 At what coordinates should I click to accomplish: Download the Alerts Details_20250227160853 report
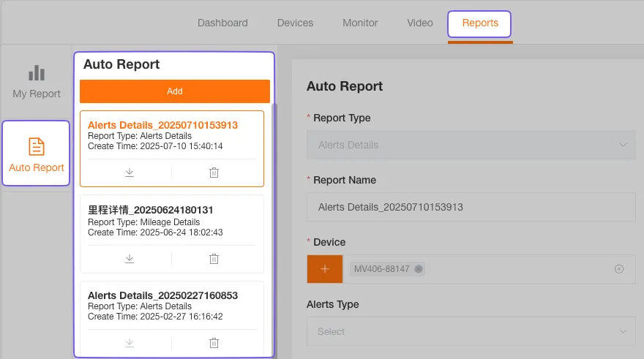130,343
